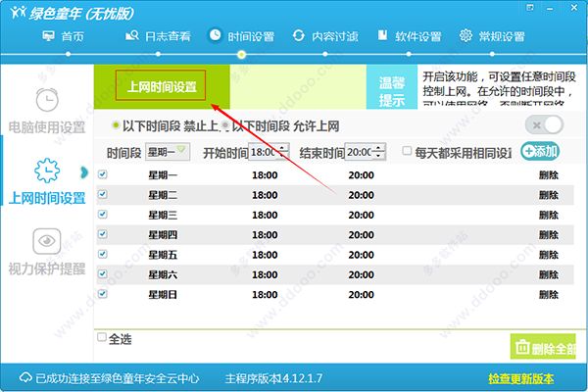Click the gear icon for general settings
Viewport: 588px width, 392px height.
pos(465,35)
